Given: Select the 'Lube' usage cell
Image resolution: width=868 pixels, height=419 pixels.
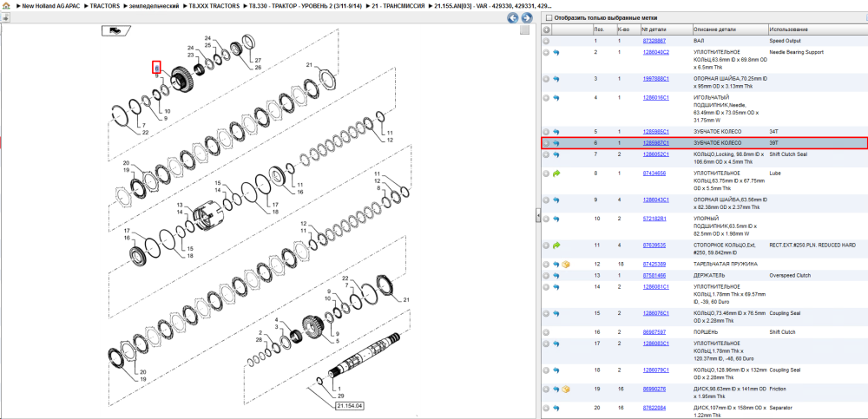Looking at the screenshot, I should point(775,173).
